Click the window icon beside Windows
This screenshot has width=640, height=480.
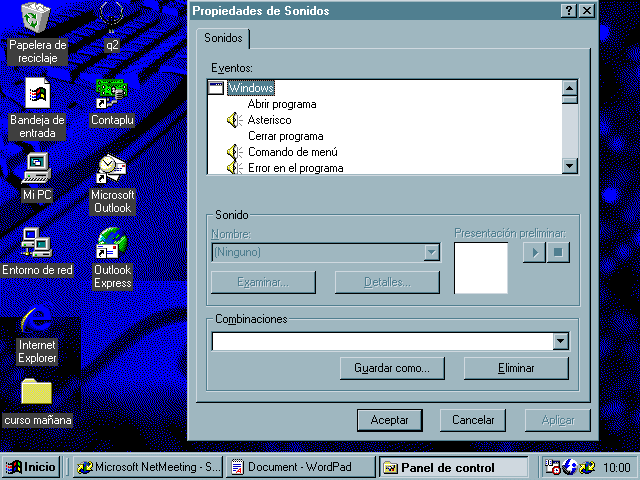pyautogui.click(x=216, y=88)
